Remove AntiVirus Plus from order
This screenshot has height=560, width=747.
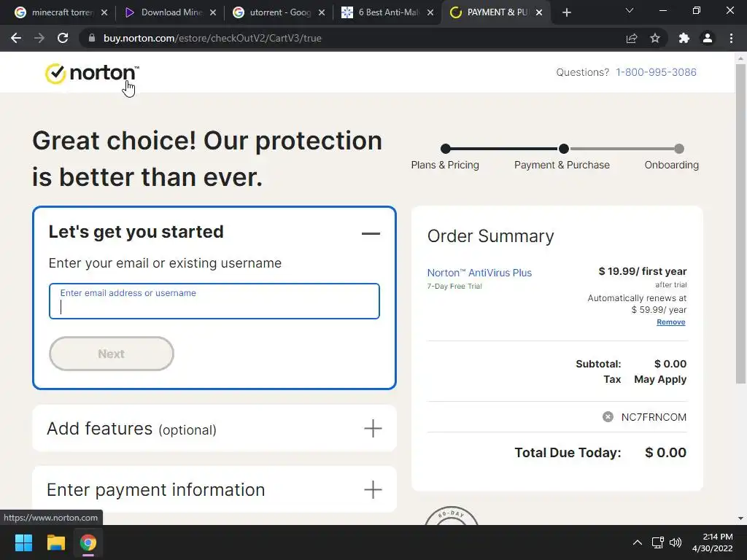(671, 322)
